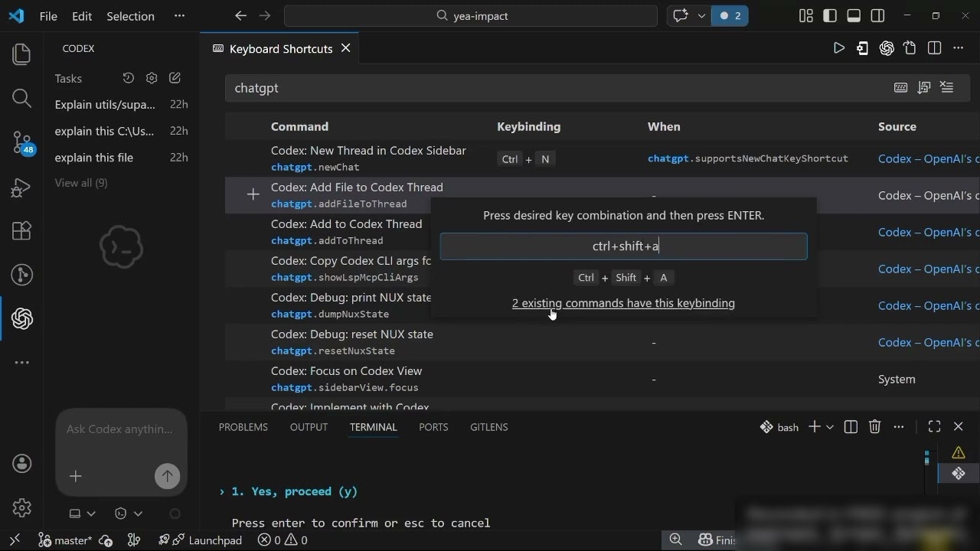Click the yea-impact command center search
Screen dimensions: 980x551
(471, 15)
